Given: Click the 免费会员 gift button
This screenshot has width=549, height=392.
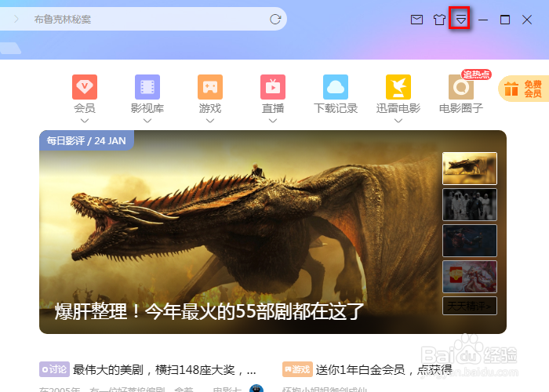Looking at the screenshot, I should click(x=524, y=89).
